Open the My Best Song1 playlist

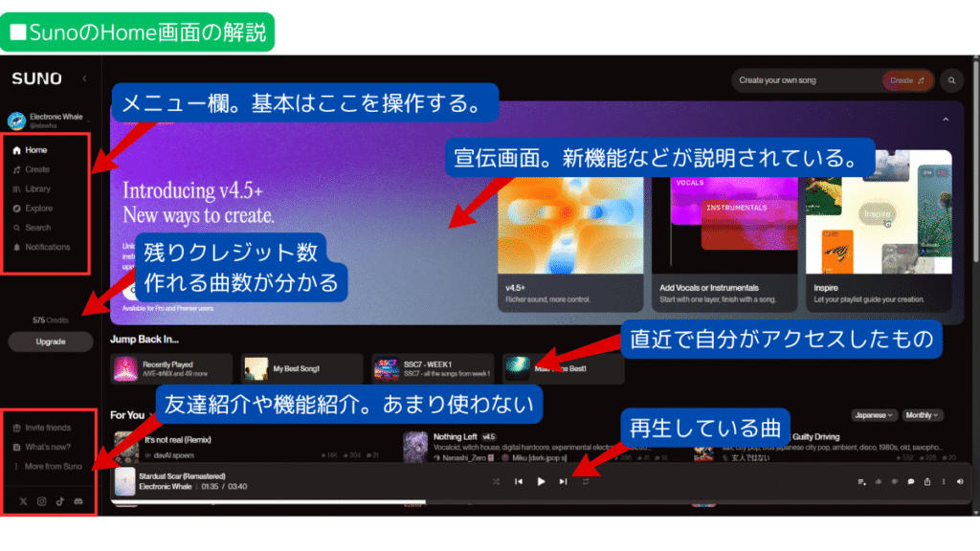pyautogui.click(x=301, y=369)
